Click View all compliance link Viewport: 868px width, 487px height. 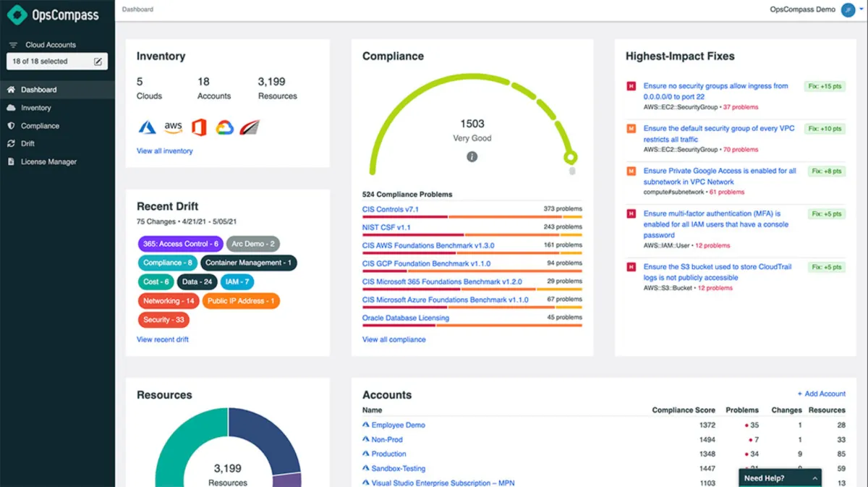coord(394,339)
